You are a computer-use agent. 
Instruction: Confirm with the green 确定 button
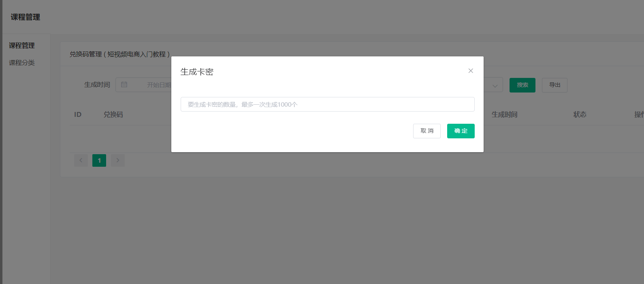pos(461,131)
